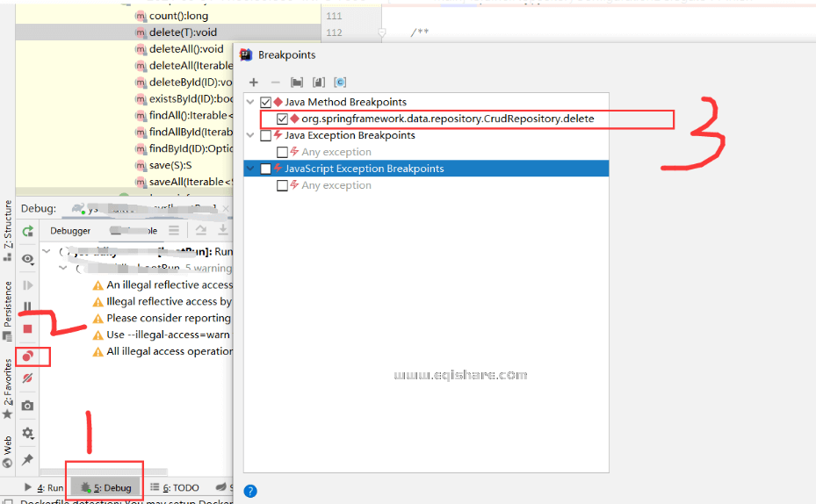Open the help question mark button

click(x=250, y=491)
